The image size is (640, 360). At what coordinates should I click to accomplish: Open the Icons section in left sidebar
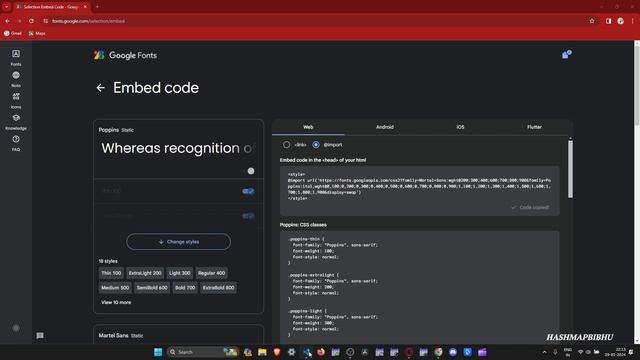click(x=16, y=100)
